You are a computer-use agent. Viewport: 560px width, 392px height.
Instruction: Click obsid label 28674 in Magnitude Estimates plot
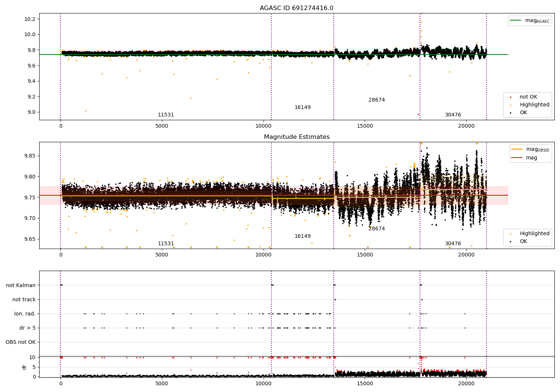[x=377, y=229]
